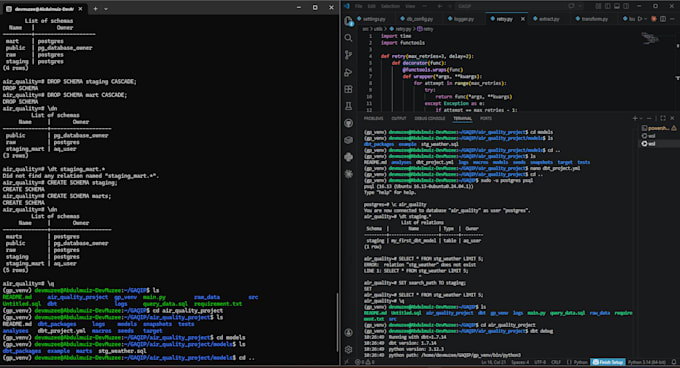Open the Edit menu
The height and width of the screenshot is (368, 680).
[x=372, y=6]
